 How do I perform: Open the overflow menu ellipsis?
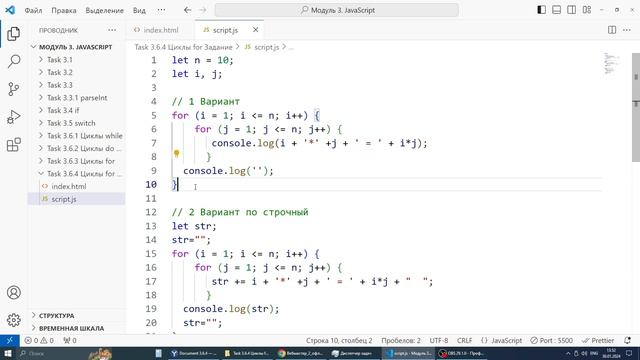point(162,10)
